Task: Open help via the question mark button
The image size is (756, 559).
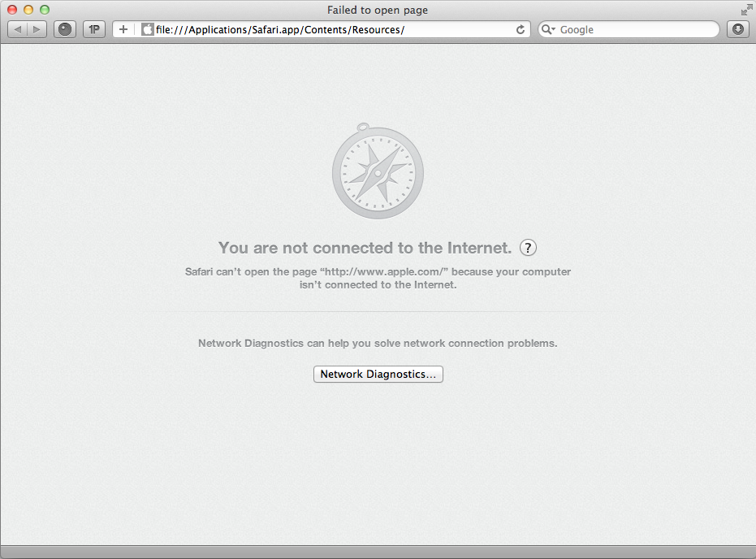Action: tap(528, 248)
